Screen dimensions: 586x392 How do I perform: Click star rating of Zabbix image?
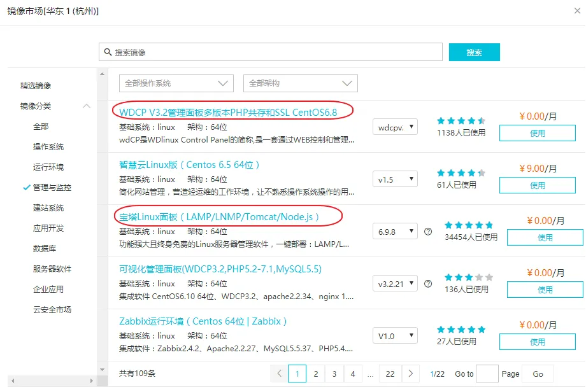461,330
